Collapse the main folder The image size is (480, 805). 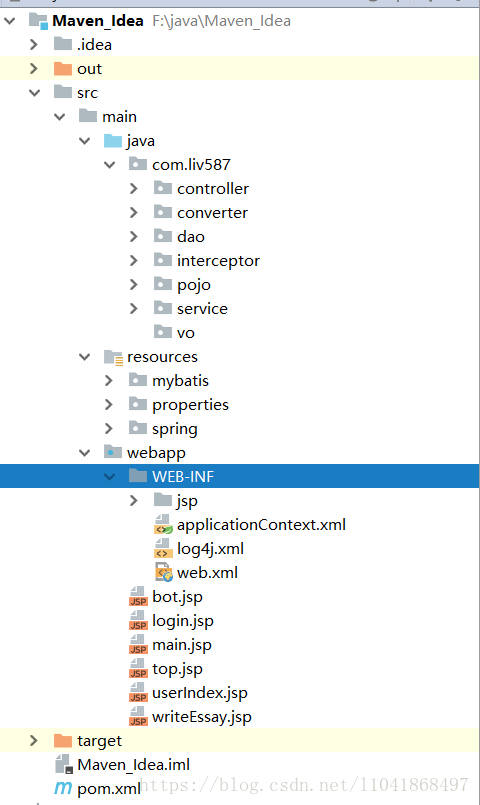tap(60, 117)
